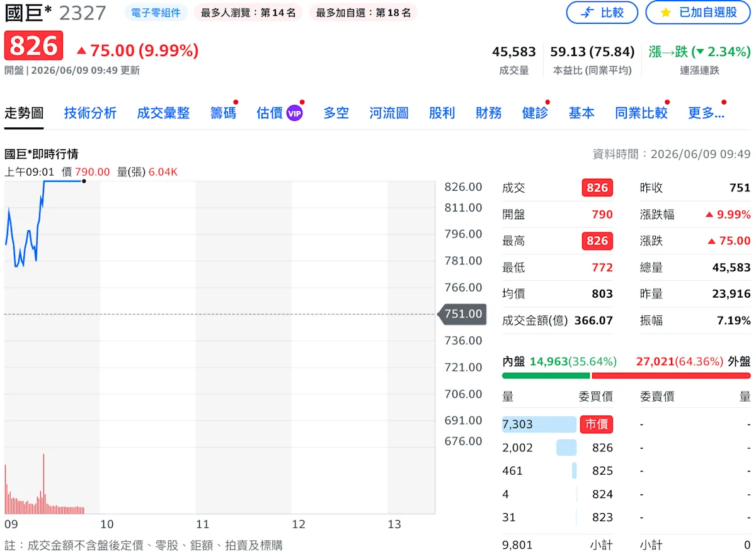The height and width of the screenshot is (554, 756).
Task: Click the 最高 826 red badge
Action: [x=597, y=240]
